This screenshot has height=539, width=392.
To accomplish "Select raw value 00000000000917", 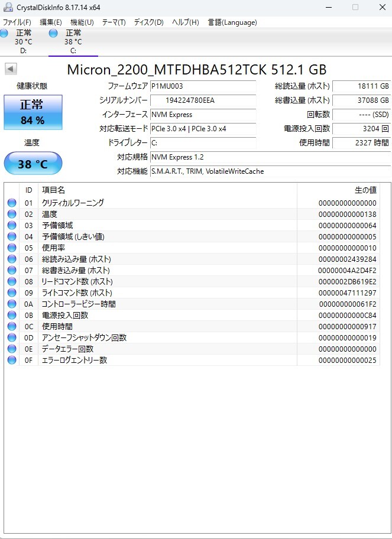I will [x=347, y=327].
